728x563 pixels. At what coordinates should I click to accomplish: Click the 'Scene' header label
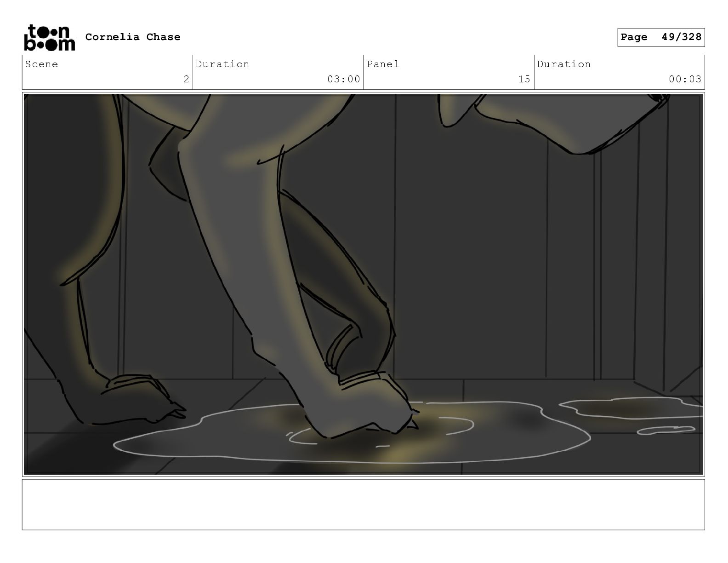[41, 64]
